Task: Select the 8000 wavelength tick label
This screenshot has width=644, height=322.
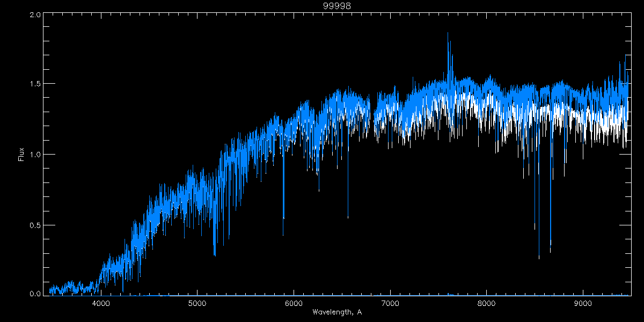Action: pos(486,303)
